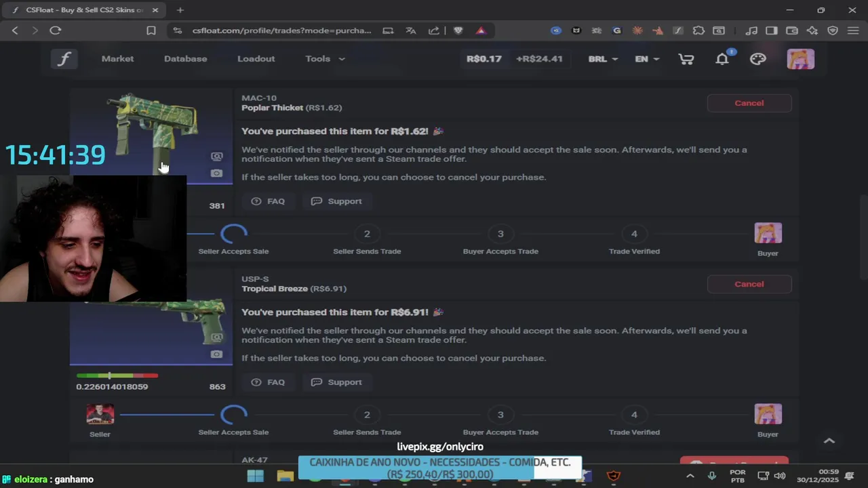Open File Explorer from taskbar
868x488 pixels.
coord(285,476)
